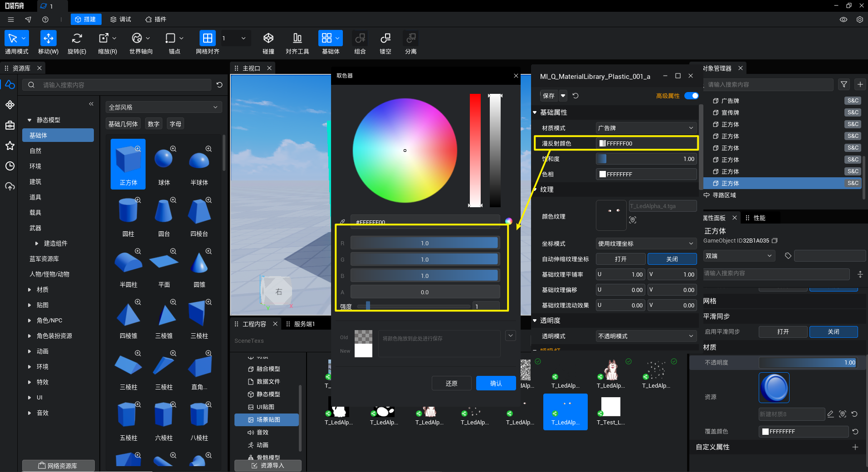868x472 pixels.
Task: Click the filter icon in 对象管理器
Action: (x=844, y=84)
